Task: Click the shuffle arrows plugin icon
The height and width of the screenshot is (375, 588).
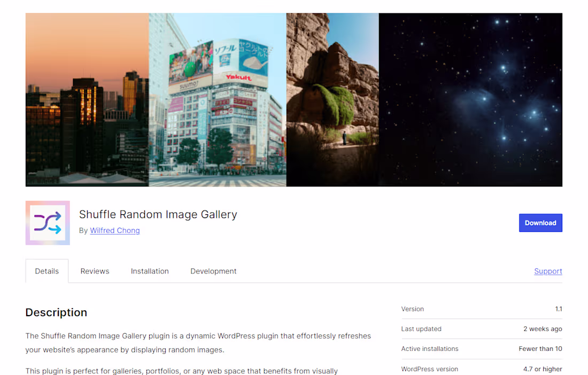Action: 48,223
